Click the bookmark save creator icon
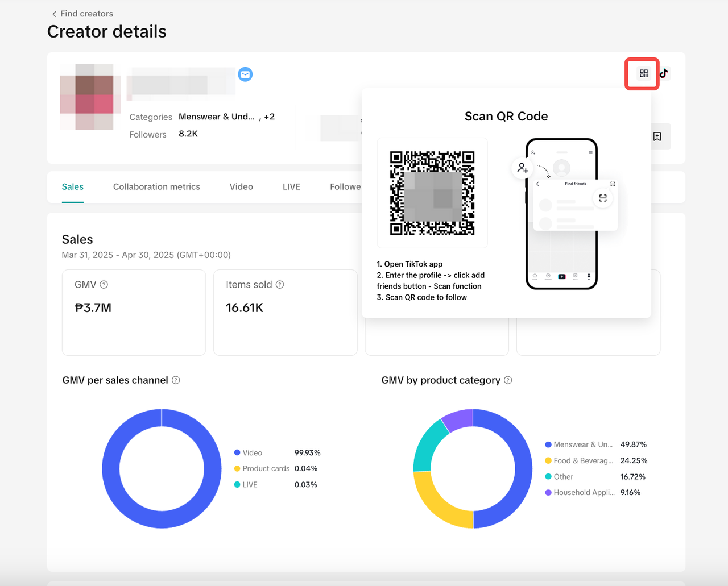Image resolution: width=728 pixels, height=586 pixels. [657, 136]
